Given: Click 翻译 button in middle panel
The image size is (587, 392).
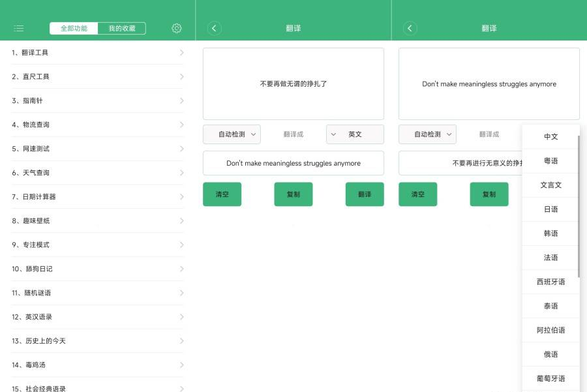Looking at the screenshot, I should [x=365, y=194].
